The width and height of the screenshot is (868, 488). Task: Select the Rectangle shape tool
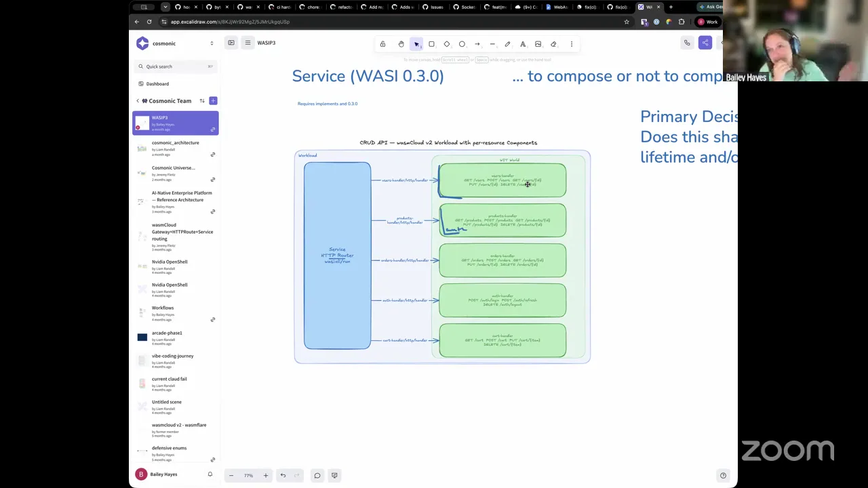coord(431,44)
